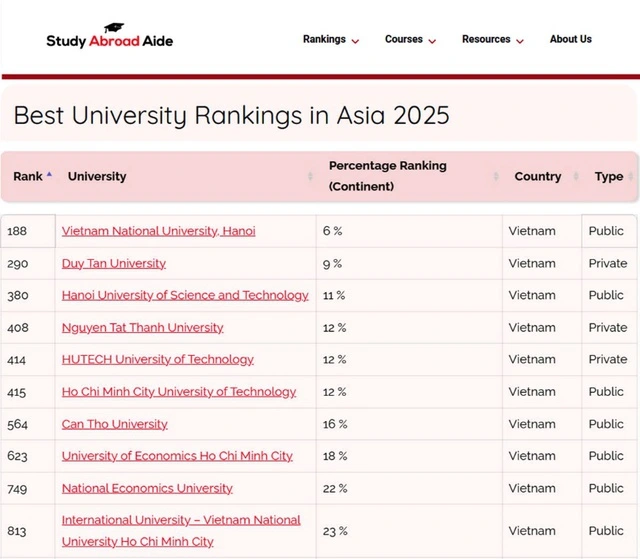Open the Resources menu
640x559 pixels.
click(x=486, y=39)
